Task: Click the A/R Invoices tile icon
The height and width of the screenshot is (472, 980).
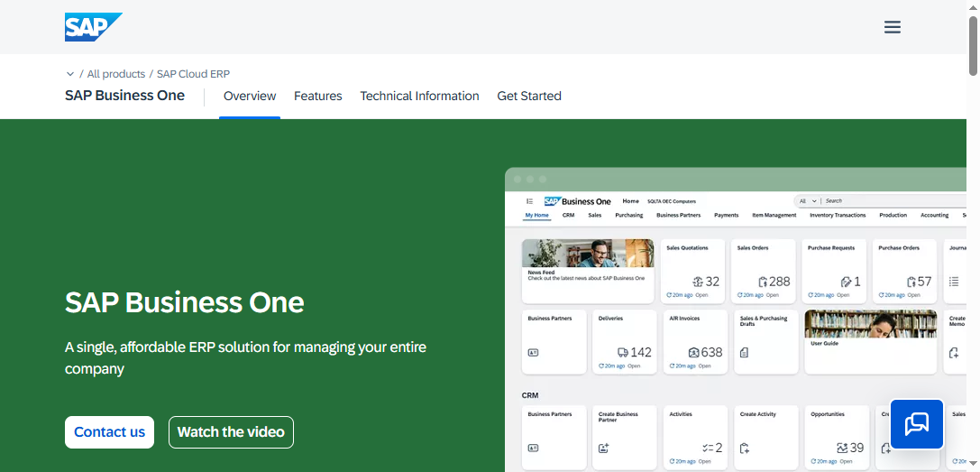Action: pos(693,353)
